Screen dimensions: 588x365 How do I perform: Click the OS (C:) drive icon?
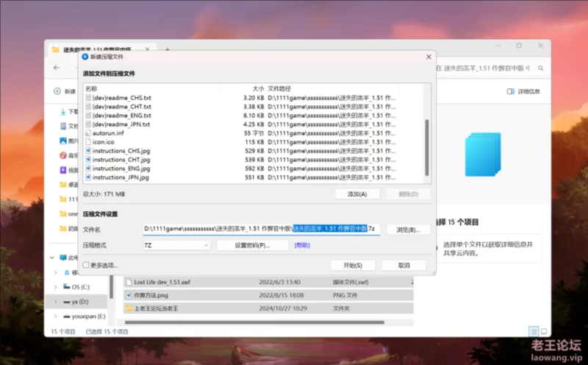tap(65, 287)
